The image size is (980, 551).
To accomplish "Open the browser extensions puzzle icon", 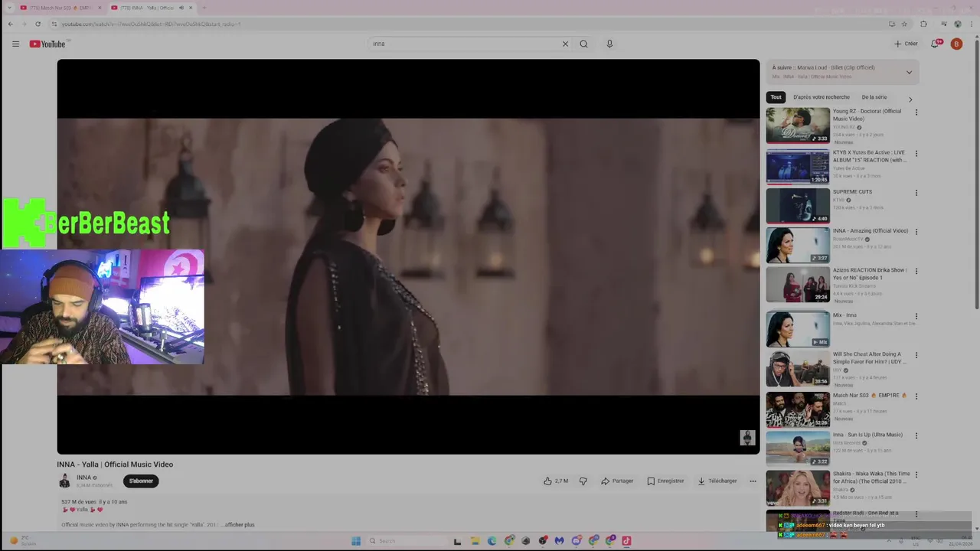I will 923,24.
